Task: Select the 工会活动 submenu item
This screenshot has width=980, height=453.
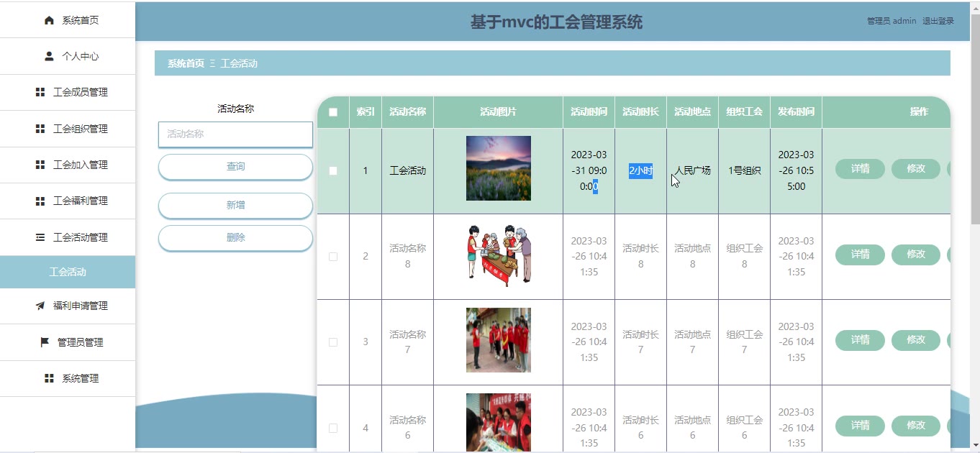Action: point(68,272)
